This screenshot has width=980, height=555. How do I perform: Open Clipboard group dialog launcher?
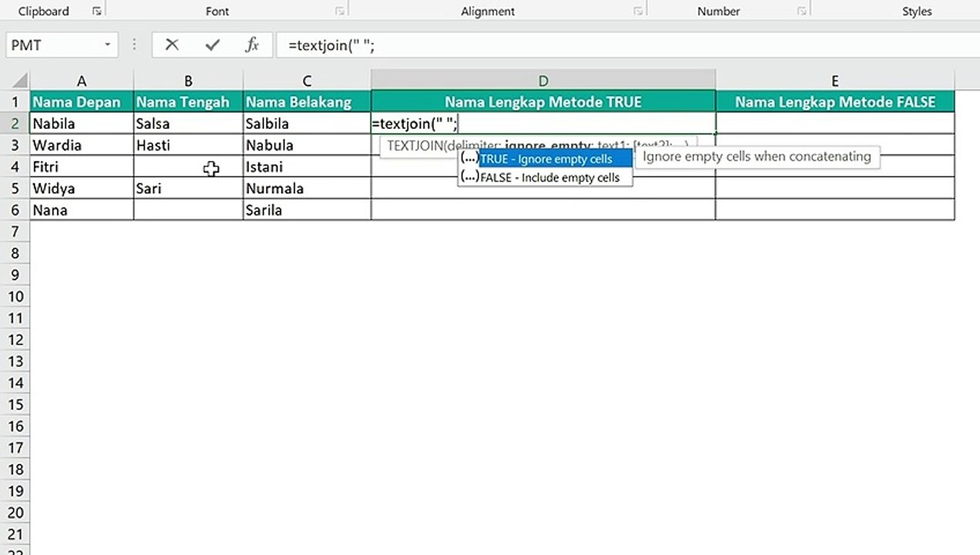[x=96, y=11]
